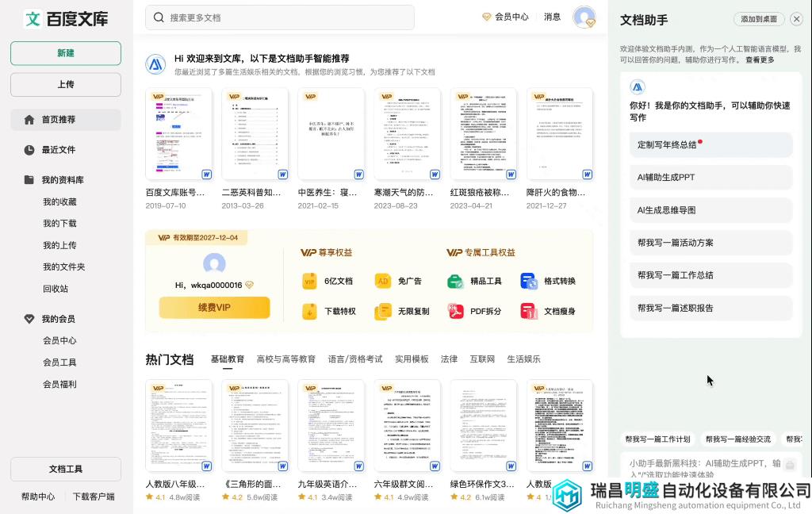
Task: Click the 上传 button
Action: pos(66,84)
